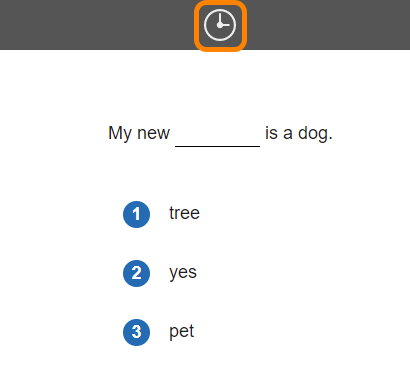The height and width of the screenshot is (372, 410).
Task: Pick option 3 labeled pet
Action: (159, 332)
